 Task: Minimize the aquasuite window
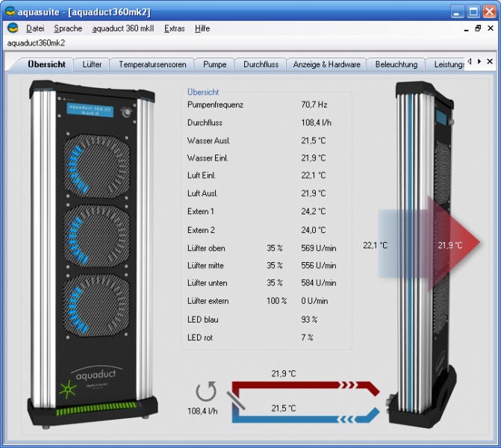[x=457, y=12]
